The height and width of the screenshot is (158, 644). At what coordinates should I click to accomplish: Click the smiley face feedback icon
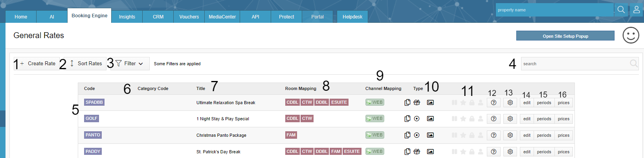point(631,35)
